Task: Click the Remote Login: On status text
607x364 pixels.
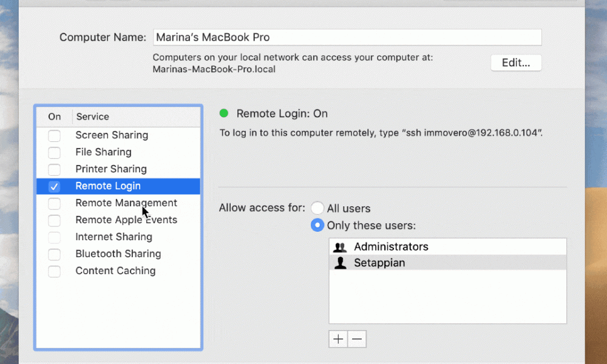Action: tap(282, 113)
